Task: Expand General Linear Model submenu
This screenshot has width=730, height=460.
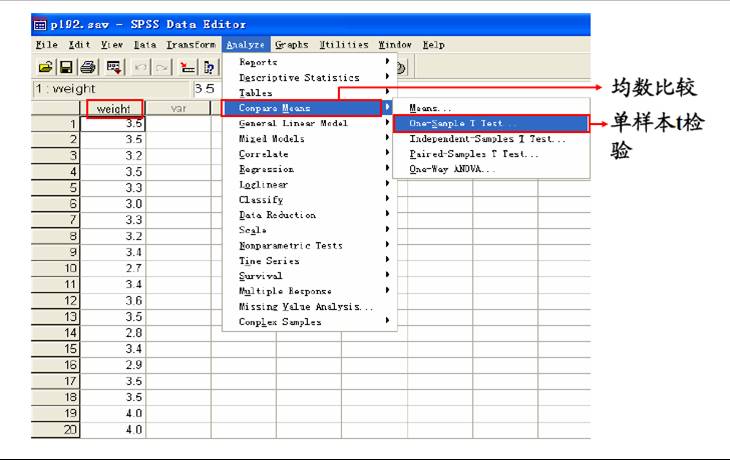Action: [x=310, y=123]
